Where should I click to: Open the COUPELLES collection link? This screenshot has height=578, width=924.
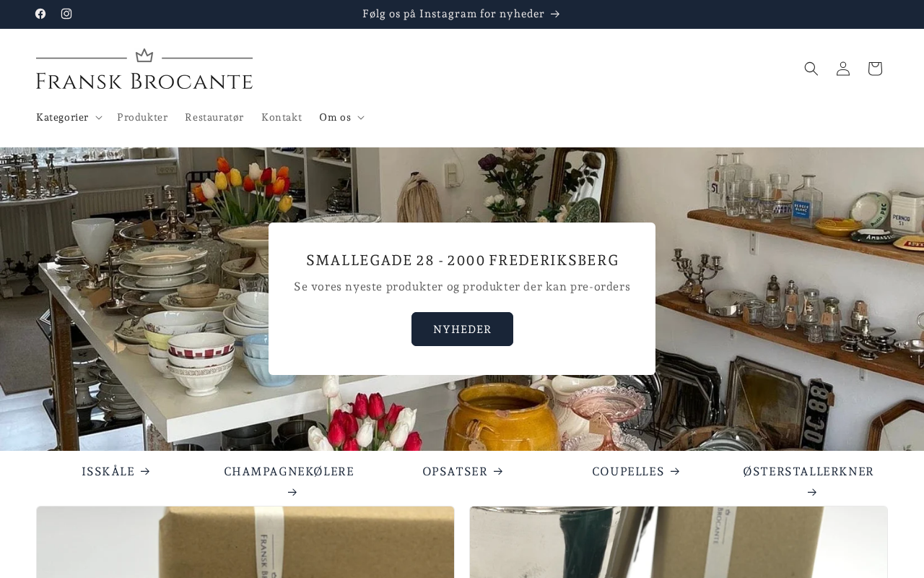pos(635,472)
